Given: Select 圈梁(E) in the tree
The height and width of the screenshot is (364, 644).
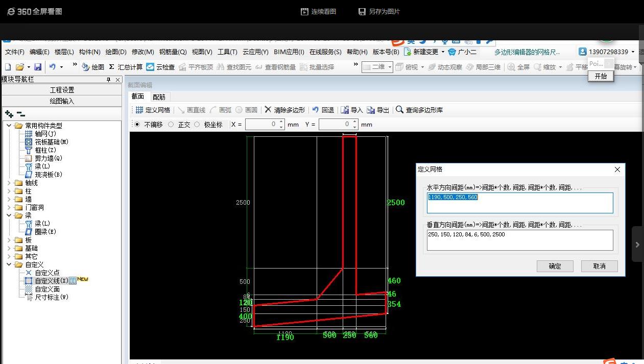Looking at the screenshot, I should click(45, 232).
